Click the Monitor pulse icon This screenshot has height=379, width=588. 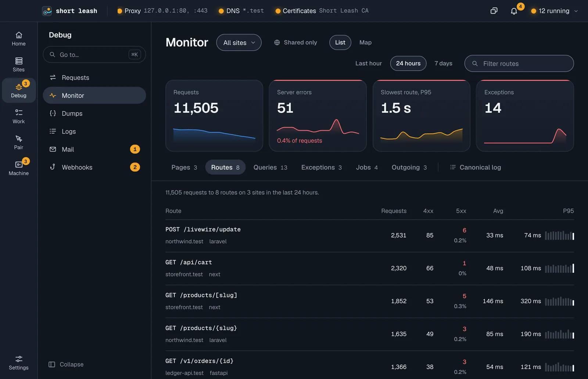click(53, 95)
